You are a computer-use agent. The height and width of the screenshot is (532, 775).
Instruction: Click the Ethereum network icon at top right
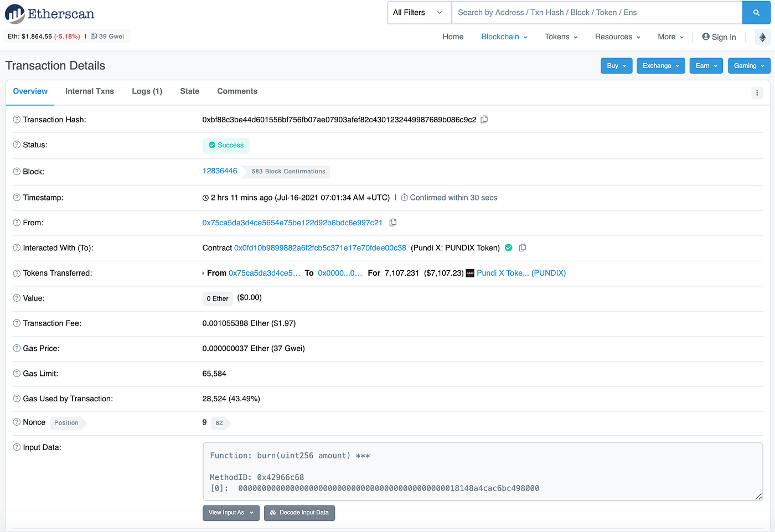click(x=762, y=37)
